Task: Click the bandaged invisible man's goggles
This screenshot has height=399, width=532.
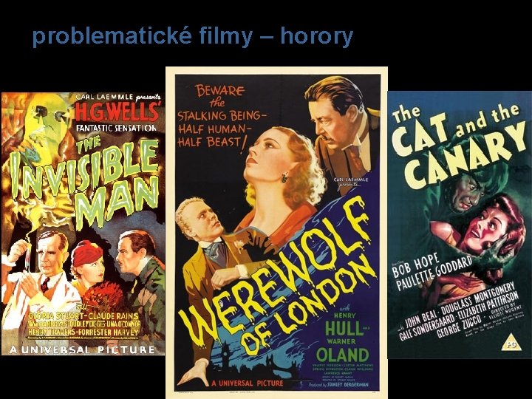Action: (51, 114)
